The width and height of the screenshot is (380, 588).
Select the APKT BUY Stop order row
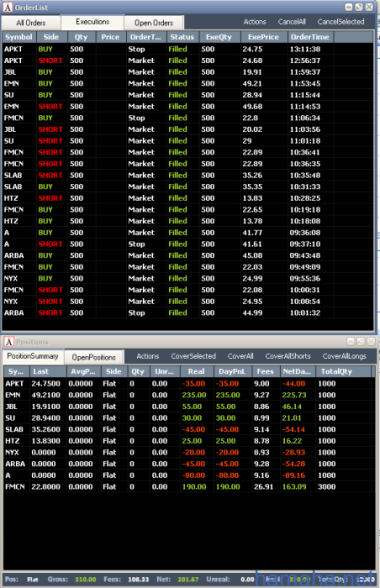click(188, 49)
